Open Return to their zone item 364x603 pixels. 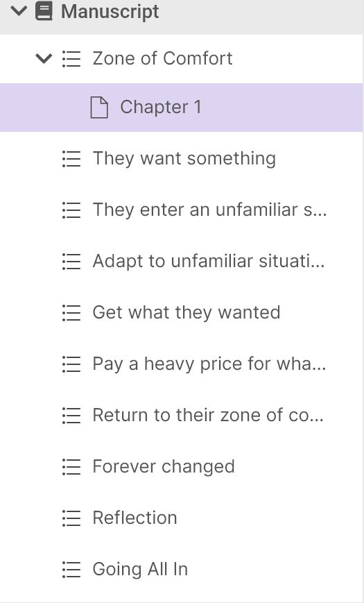click(182, 415)
